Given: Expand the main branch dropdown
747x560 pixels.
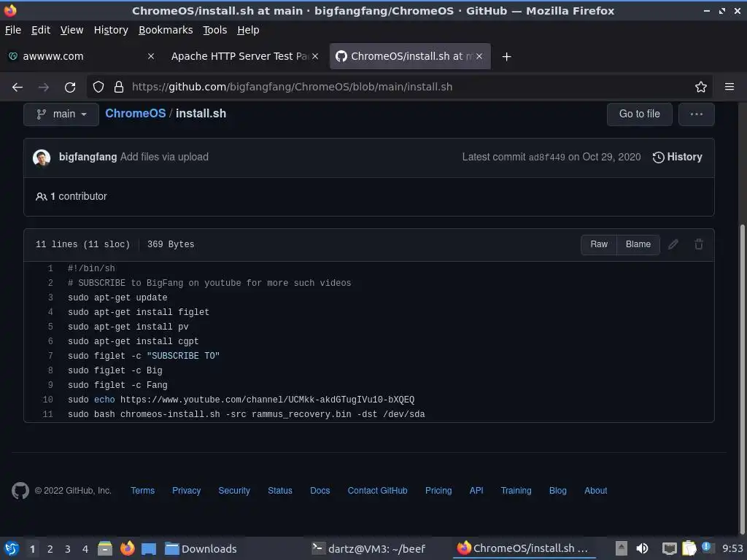Looking at the screenshot, I should click(x=61, y=114).
